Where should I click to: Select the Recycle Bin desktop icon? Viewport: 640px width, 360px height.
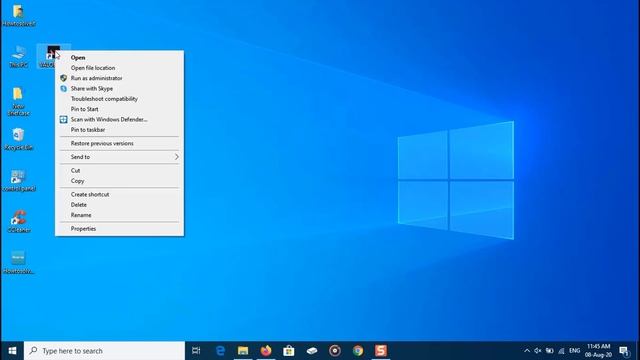click(x=18, y=139)
